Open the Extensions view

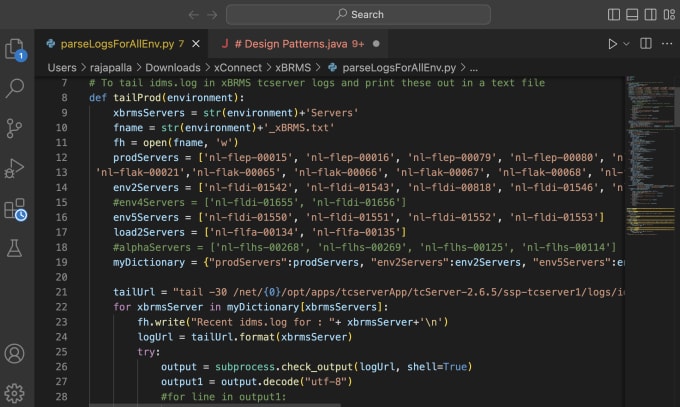click(x=15, y=209)
